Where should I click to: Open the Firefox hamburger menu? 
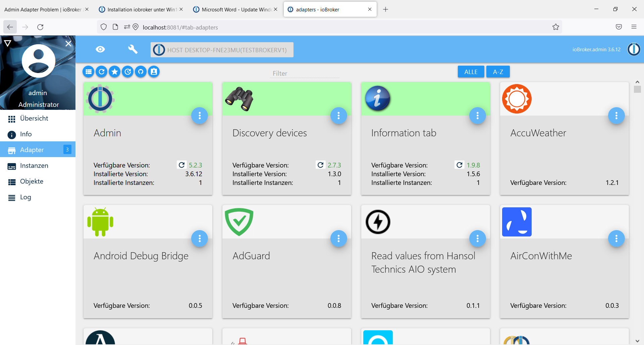point(634,27)
